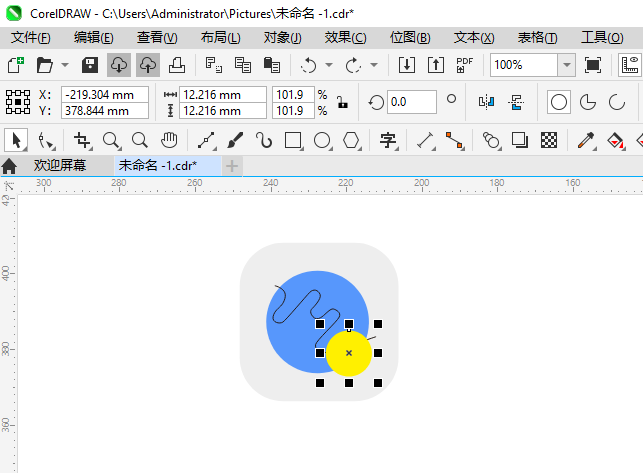Open the 查看(V) menu
Screen dimensions: 643x473
tap(157, 38)
